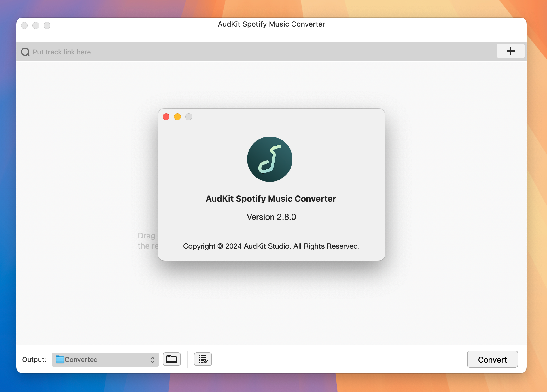Click the blue folder icon in dropdown
Image resolution: width=547 pixels, height=392 pixels.
(60, 359)
